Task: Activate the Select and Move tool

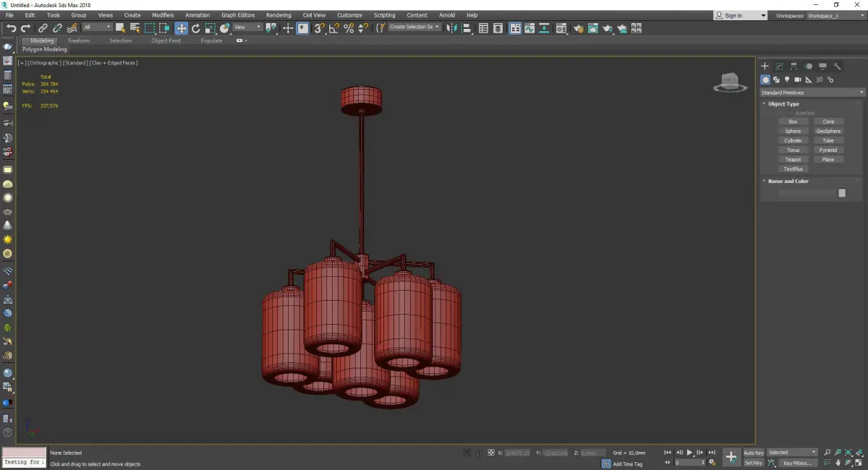Action: click(181, 28)
